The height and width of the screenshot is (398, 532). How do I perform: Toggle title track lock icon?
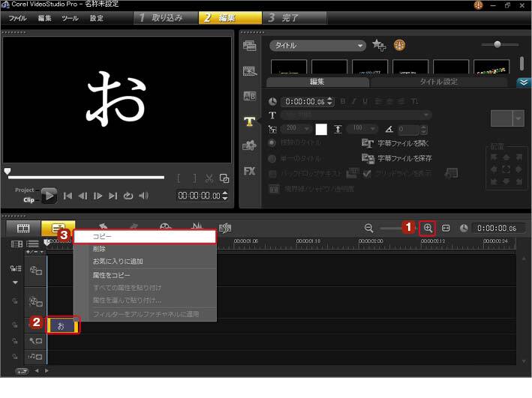15,325
